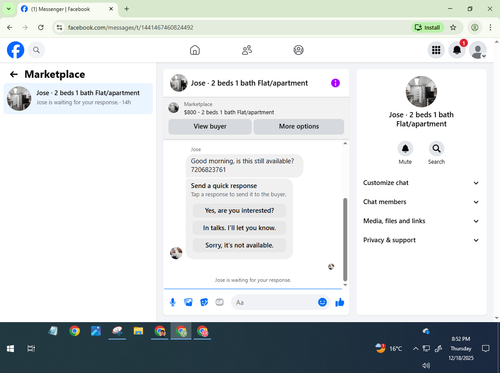500x373 pixels.
Task: Click the address bar URL
Action: point(130,27)
